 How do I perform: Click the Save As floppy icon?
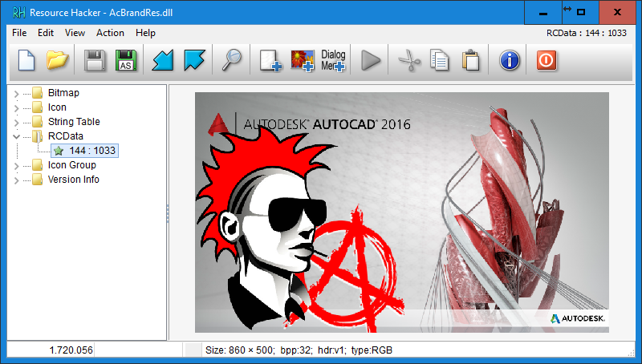coord(126,60)
